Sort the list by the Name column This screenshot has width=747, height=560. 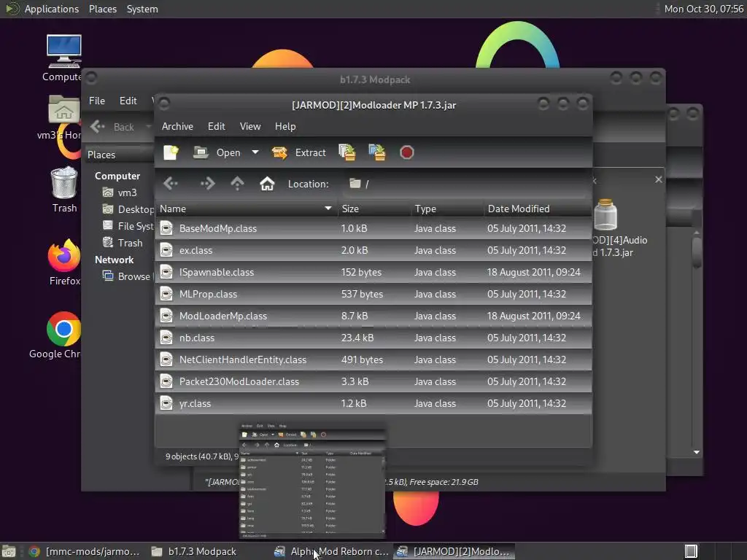pos(246,209)
